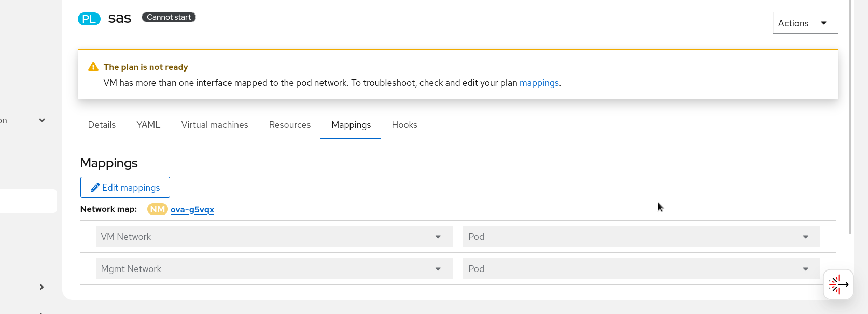Screen dimensions: 868x314
Task: Click the pencil icon in Edit mappings
Action: [x=95, y=188]
